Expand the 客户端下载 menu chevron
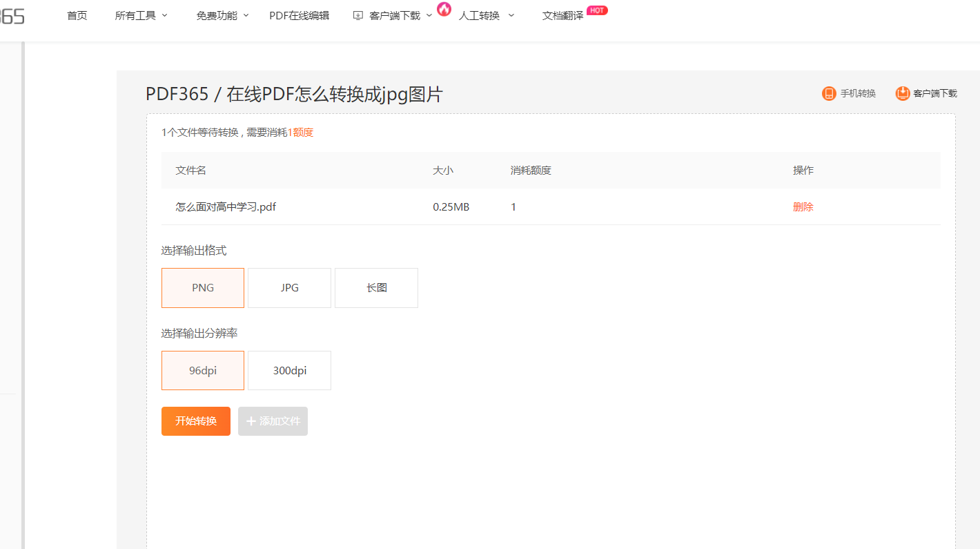Image resolution: width=980 pixels, height=549 pixels. click(x=429, y=15)
